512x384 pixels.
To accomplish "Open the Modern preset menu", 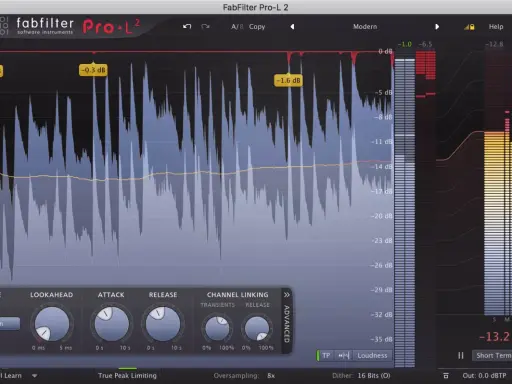I will [x=365, y=27].
